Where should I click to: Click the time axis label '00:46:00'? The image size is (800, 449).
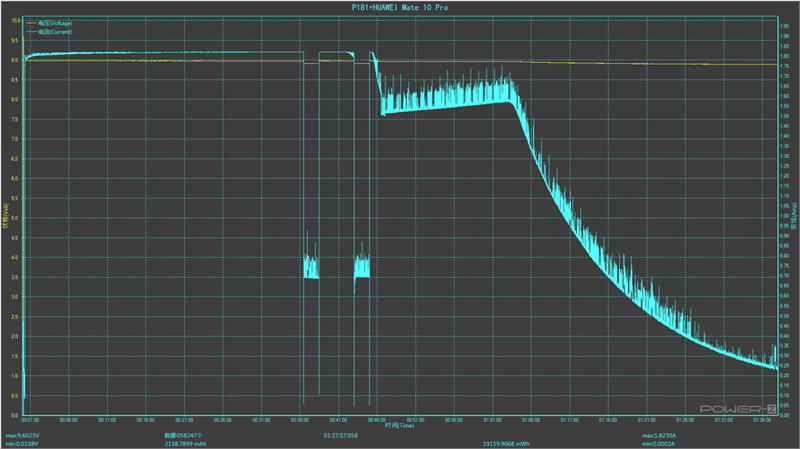click(377, 420)
